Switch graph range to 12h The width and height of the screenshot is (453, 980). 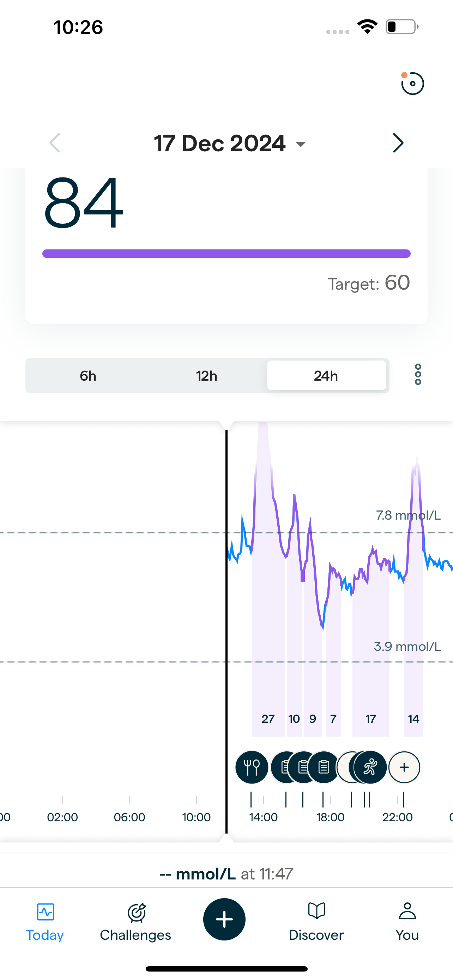(x=206, y=376)
